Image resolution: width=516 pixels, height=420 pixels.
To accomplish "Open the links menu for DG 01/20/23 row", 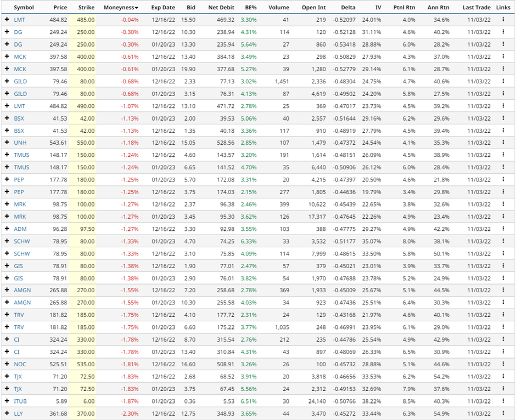I will [x=503, y=44].
